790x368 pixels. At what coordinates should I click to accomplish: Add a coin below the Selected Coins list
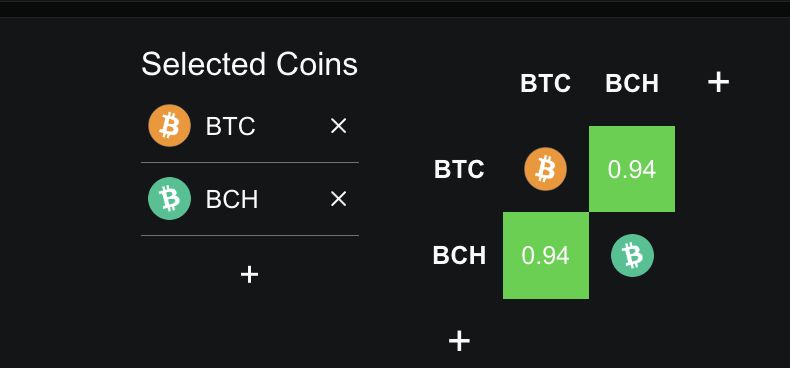(x=249, y=275)
